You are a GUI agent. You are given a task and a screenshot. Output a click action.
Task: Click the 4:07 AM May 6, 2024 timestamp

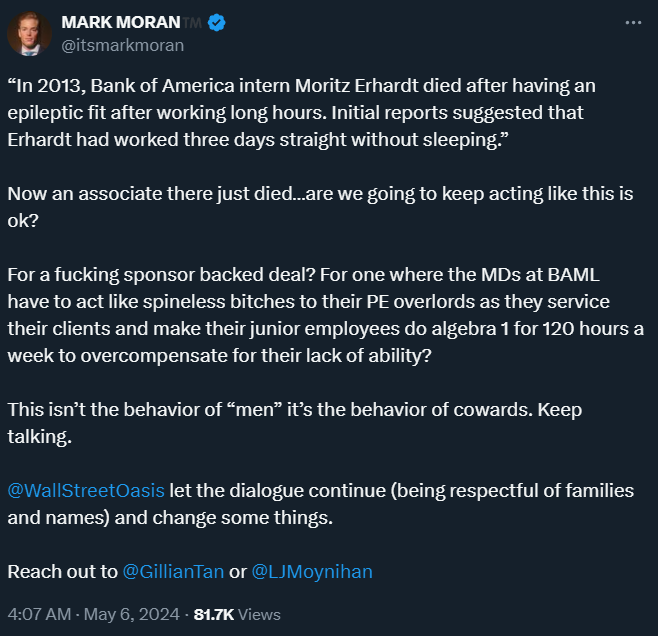94,614
